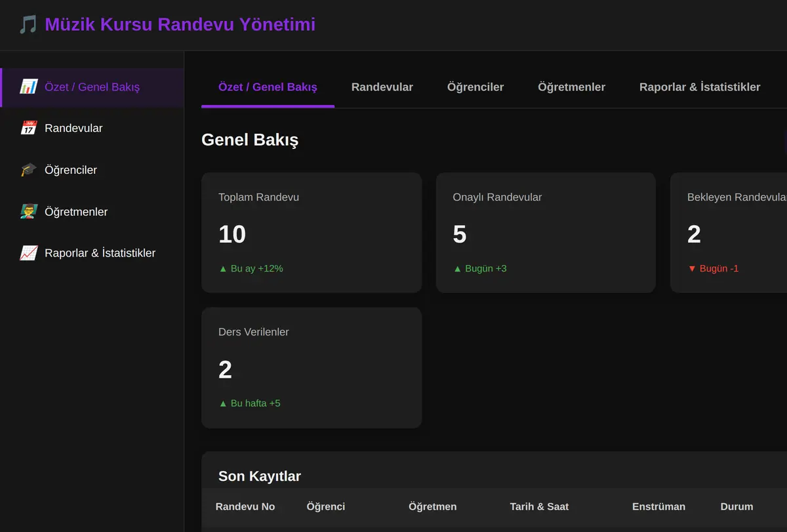Click the graduation cap icon beside Öğrenciler
This screenshot has width=787, height=532.
pyautogui.click(x=28, y=170)
